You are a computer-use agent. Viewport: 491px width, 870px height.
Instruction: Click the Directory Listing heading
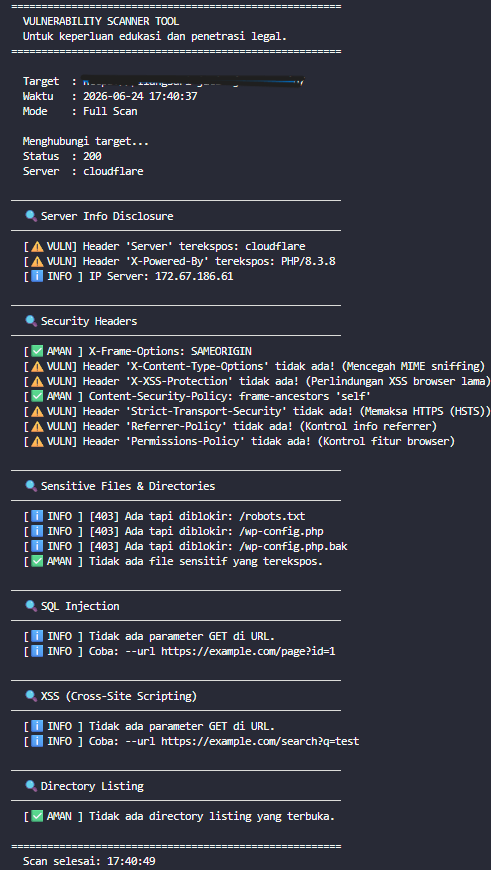click(92, 786)
